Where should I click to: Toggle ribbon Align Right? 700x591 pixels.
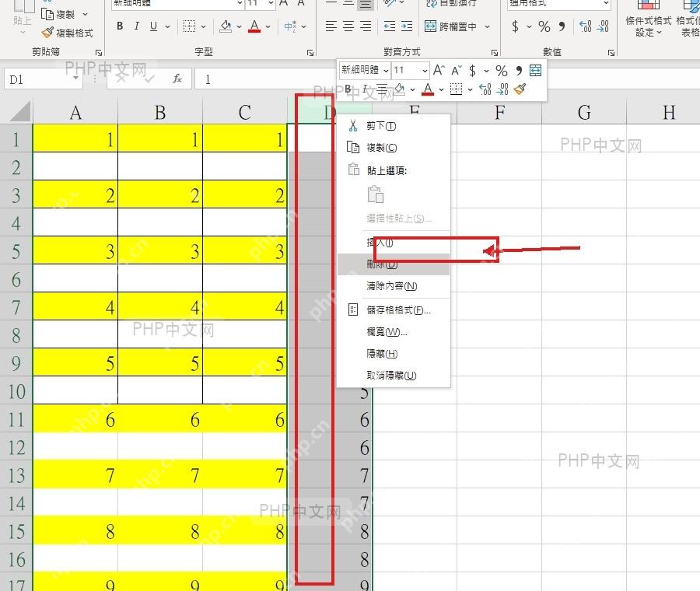(366, 26)
